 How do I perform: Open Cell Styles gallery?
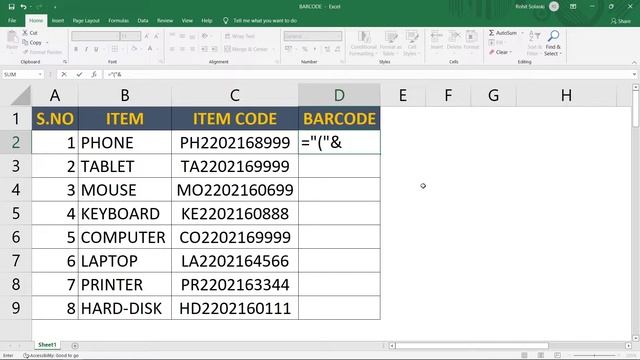[x=411, y=43]
